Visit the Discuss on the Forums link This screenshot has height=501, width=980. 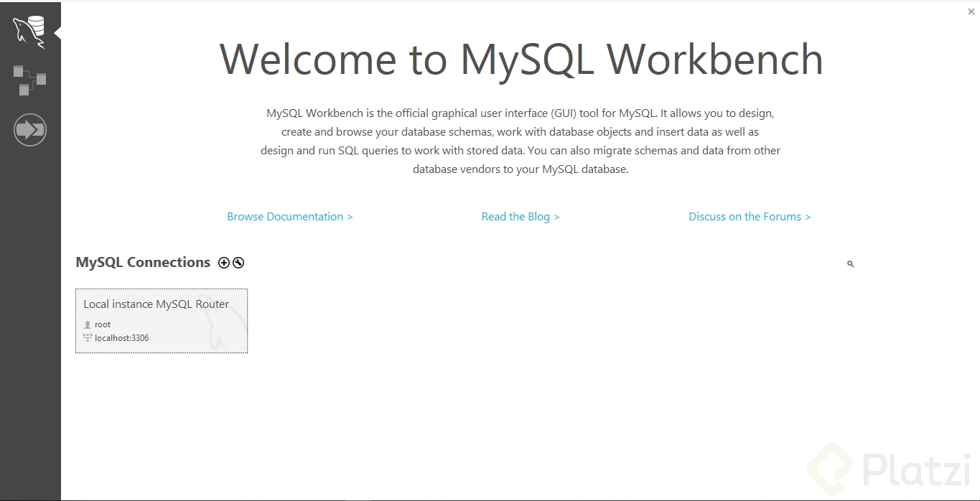coord(750,217)
